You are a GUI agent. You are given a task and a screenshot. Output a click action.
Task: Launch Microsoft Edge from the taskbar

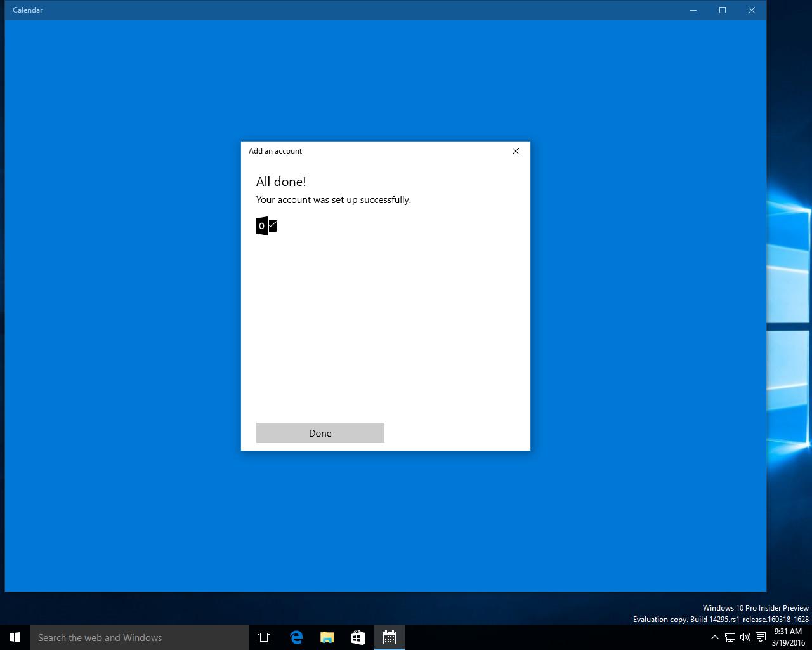pyautogui.click(x=296, y=637)
